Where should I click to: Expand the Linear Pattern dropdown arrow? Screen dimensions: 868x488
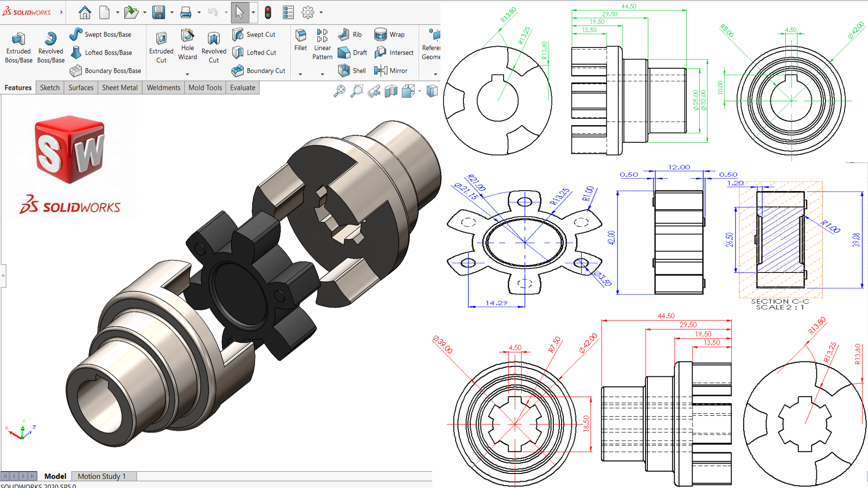(x=322, y=74)
